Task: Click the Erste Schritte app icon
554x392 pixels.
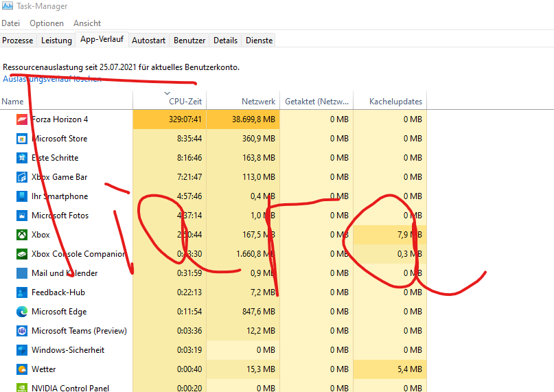Action: point(22,158)
